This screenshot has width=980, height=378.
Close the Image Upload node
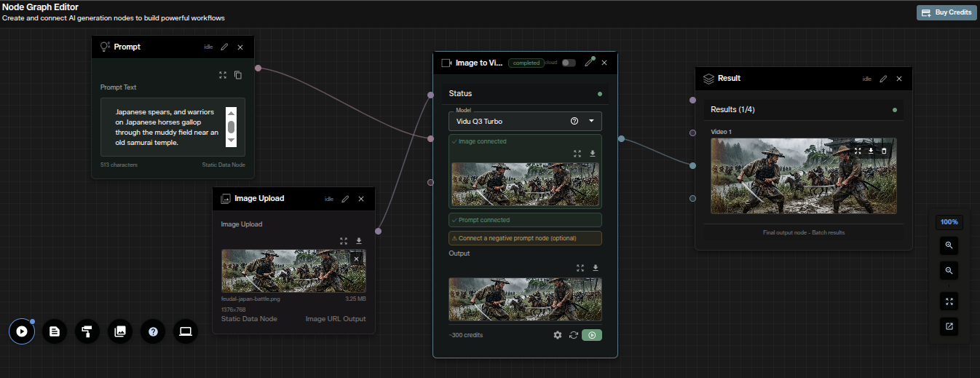(x=361, y=199)
